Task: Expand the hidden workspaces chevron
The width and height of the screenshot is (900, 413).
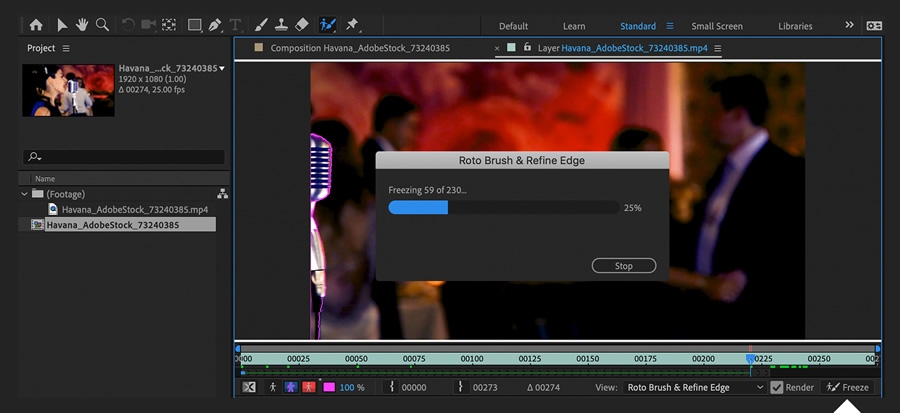Action: tap(849, 25)
